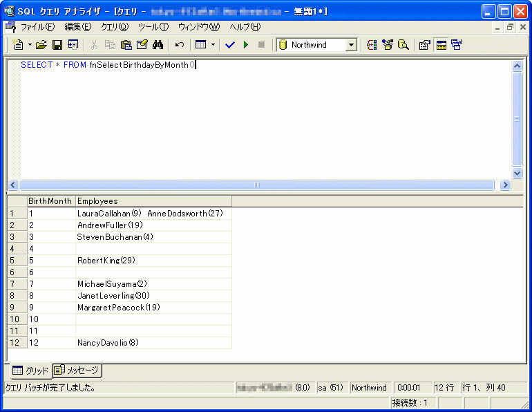532x412 pixels.
Task: Click the Object Search magnifier icon
Action: point(403,45)
